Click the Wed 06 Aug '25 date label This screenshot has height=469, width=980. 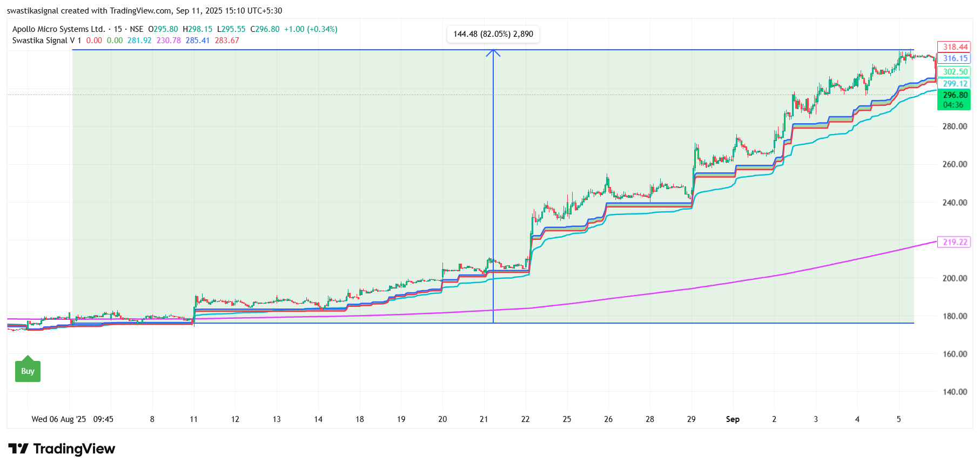pos(58,419)
